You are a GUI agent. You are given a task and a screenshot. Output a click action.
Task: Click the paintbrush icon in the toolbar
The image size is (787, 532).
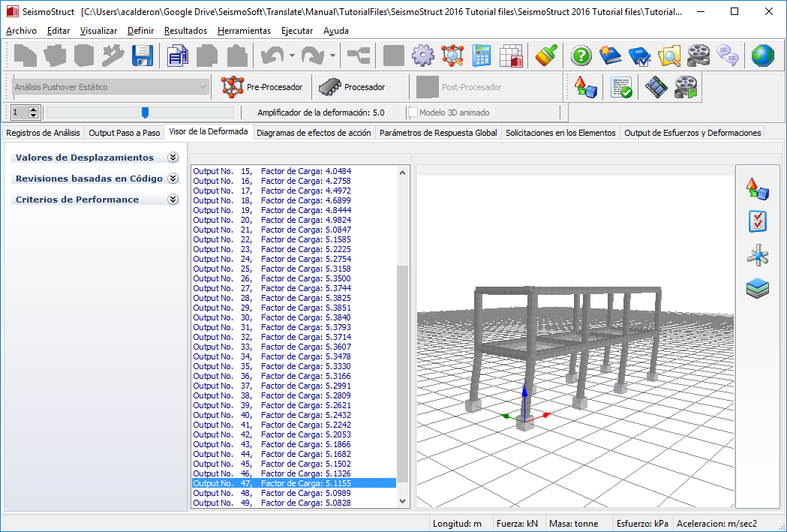click(546, 56)
